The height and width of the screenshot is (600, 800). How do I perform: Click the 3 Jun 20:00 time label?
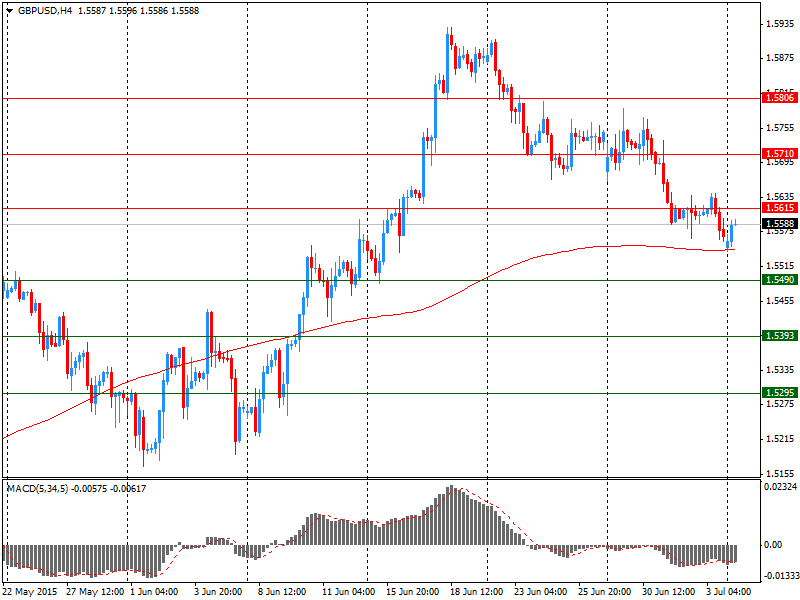[x=218, y=592]
